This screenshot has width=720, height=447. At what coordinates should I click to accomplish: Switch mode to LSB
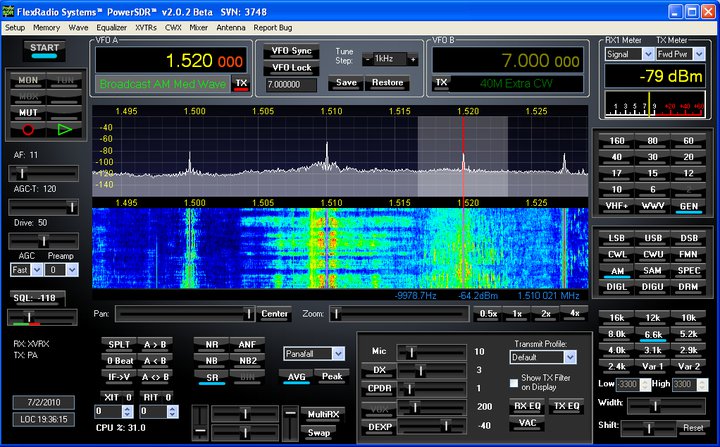[617, 238]
